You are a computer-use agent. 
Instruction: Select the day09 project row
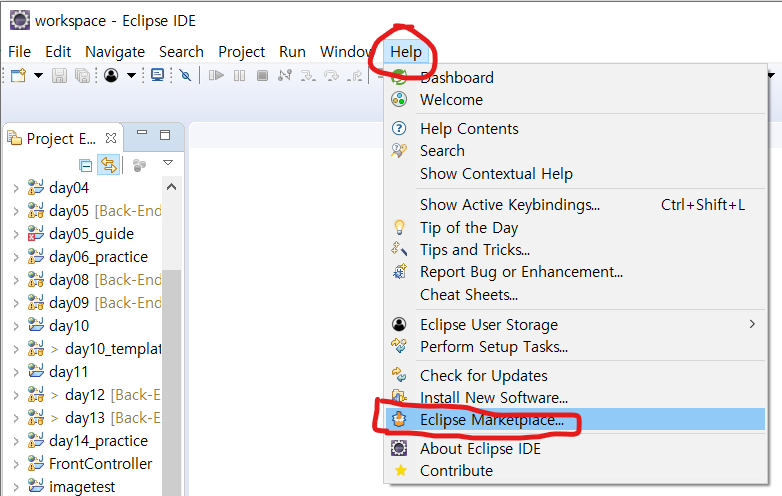[x=94, y=303]
